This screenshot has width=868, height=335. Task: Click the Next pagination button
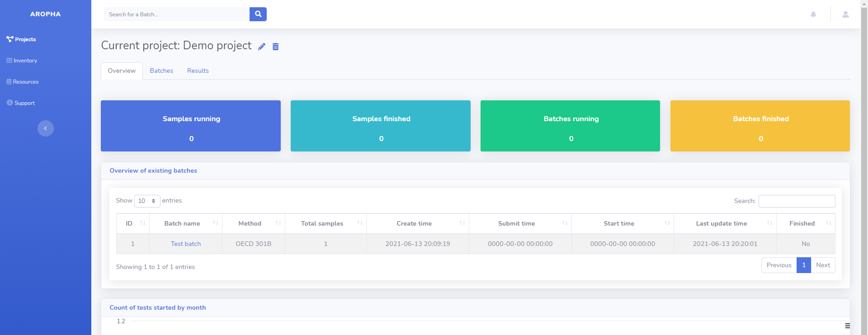823,265
